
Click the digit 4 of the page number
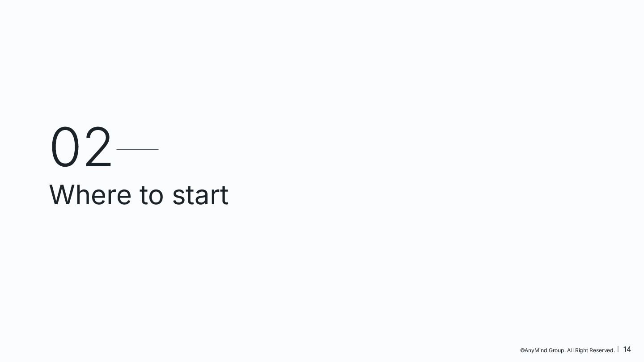coord(629,349)
